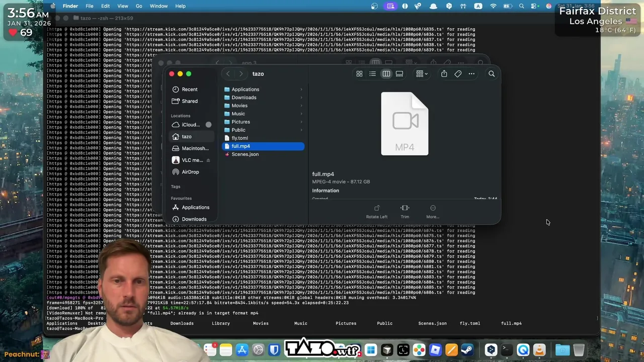Expand Downloads folder chevron in column
The width and height of the screenshot is (644, 362).
click(x=301, y=98)
